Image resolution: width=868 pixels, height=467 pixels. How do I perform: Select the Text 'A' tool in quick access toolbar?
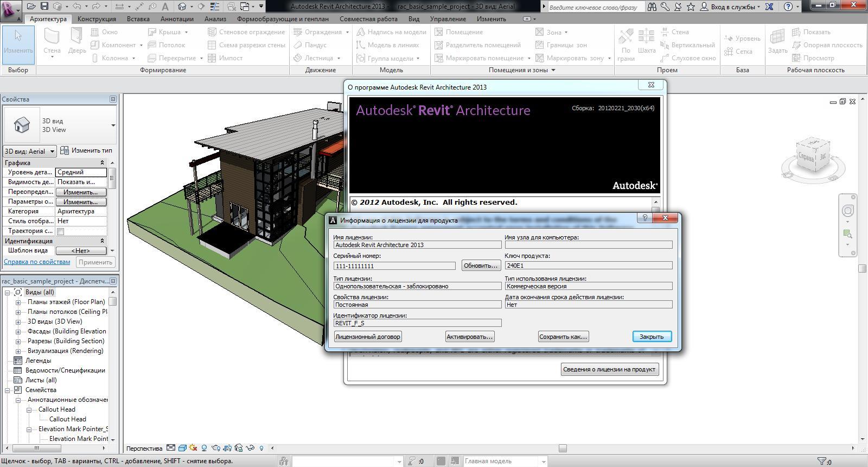pyautogui.click(x=165, y=7)
